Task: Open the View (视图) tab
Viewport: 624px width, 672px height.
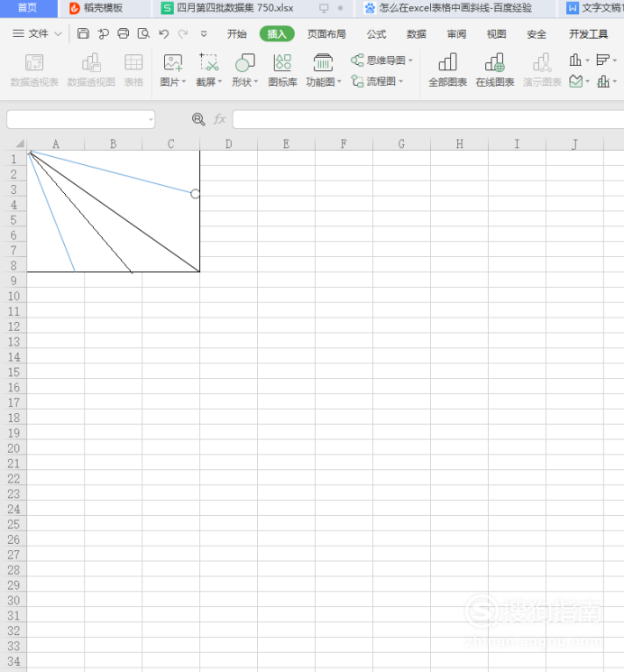Action: pyautogui.click(x=496, y=34)
